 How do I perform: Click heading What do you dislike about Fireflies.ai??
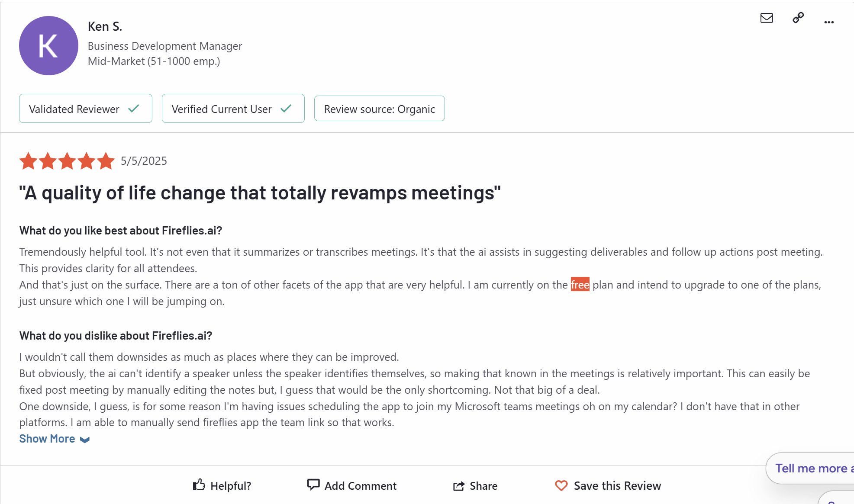116,336
